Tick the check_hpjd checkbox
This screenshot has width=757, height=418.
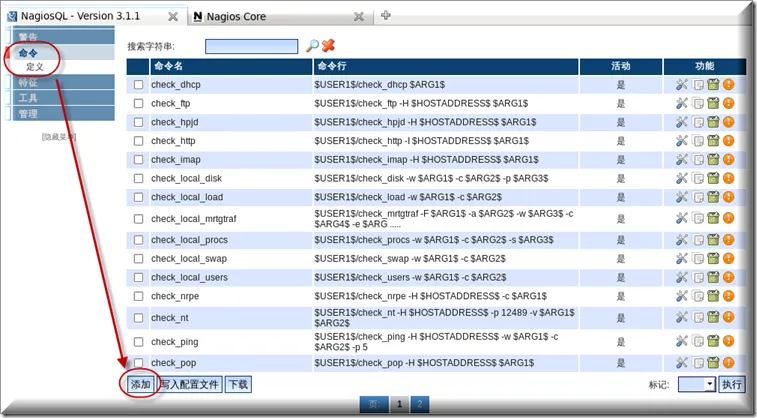point(139,122)
